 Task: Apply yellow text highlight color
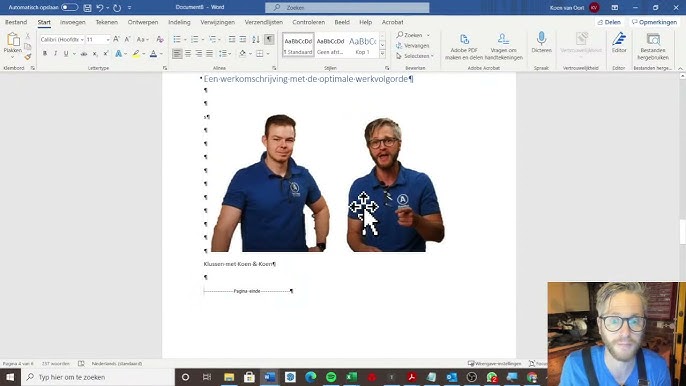(x=136, y=53)
